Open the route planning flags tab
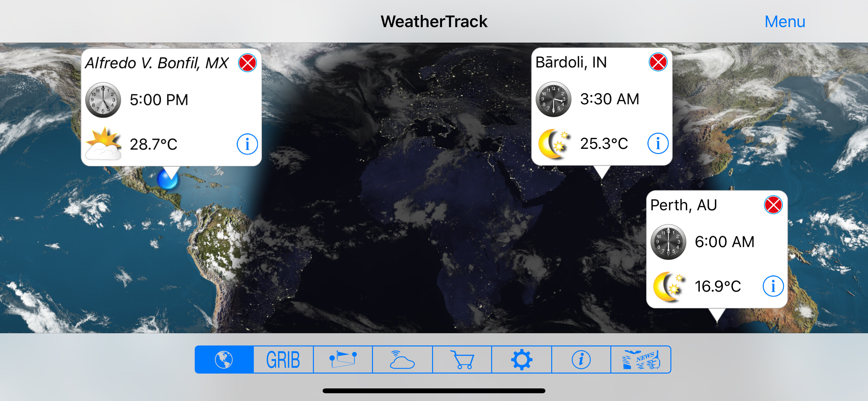 click(x=343, y=360)
